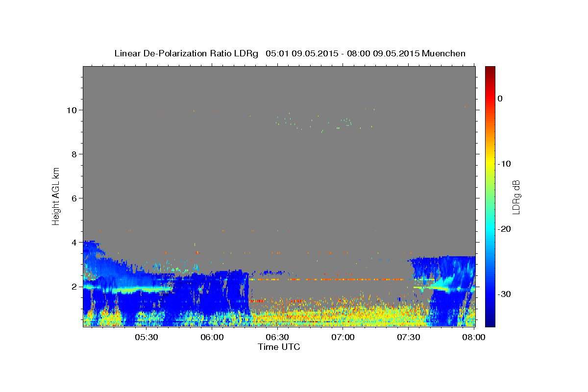
Task: Click the 'LDRg dB' colorbar label
Action: coord(515,197)
